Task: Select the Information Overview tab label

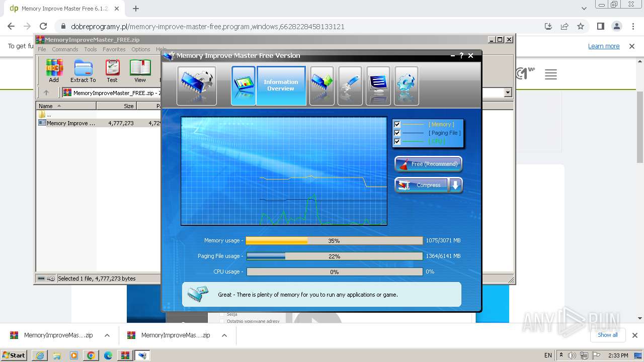Action: pos(281,85)
